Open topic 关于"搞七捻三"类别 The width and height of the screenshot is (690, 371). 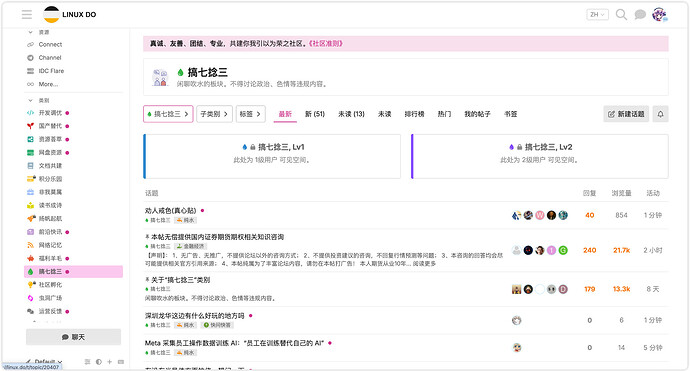(x=180, y=280)
